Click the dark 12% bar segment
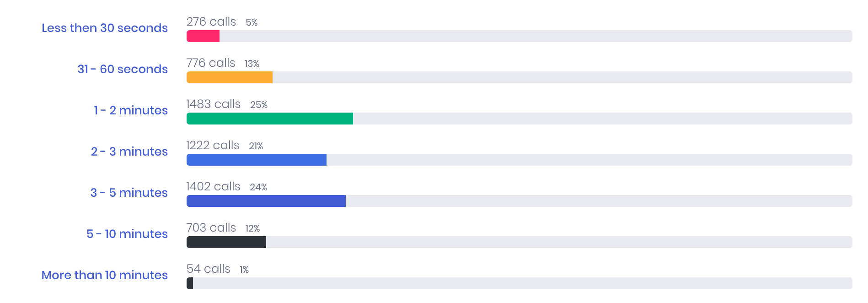The height and width of the screenshot is (303, 868). click(226, 242)
